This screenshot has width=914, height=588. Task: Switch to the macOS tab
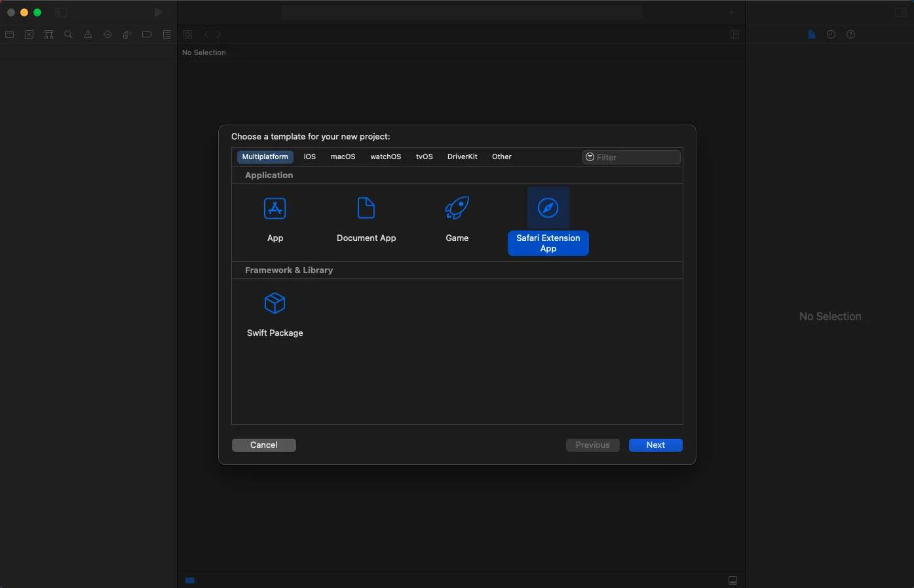(343, 156)
